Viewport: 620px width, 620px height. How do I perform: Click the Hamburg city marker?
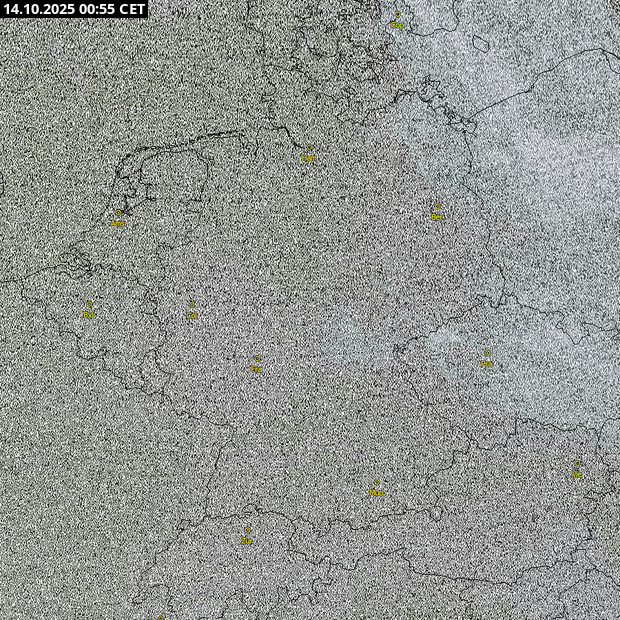pos(308,149)
